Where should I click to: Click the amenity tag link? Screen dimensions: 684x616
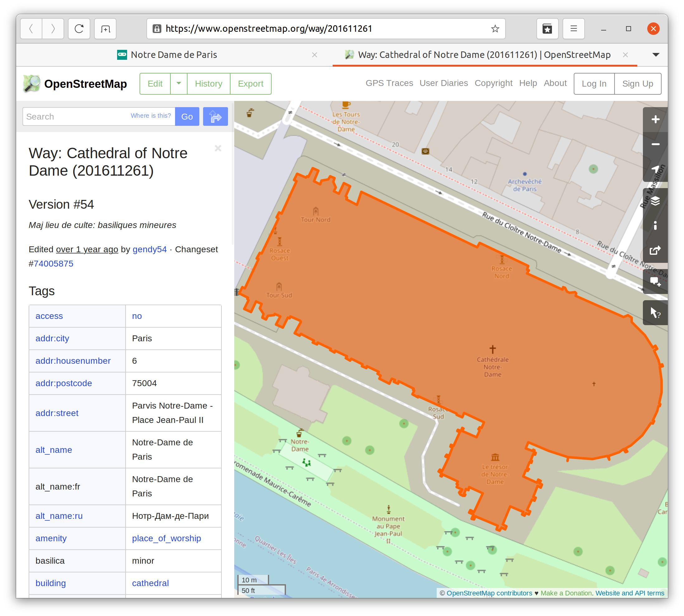50,538
